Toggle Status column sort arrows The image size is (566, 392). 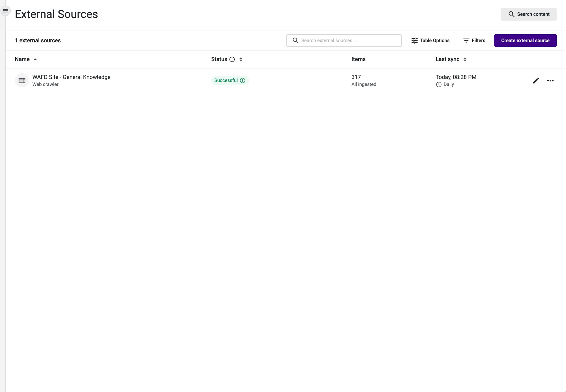[x=241, y=59]
